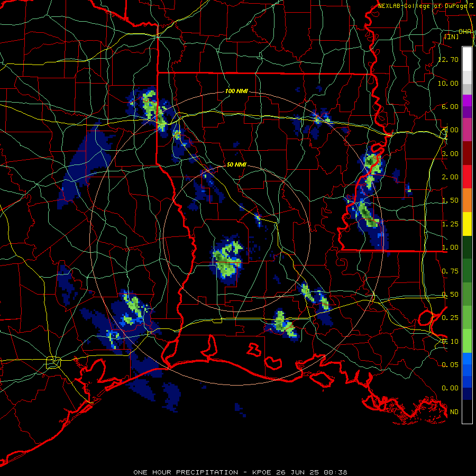Click the black ND legend swatch
The width and height of the screenshot is (476, 476).
click(467, 411)
